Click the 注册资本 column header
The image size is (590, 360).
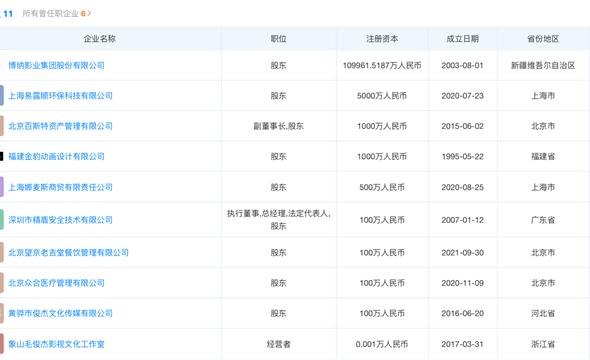382,38
